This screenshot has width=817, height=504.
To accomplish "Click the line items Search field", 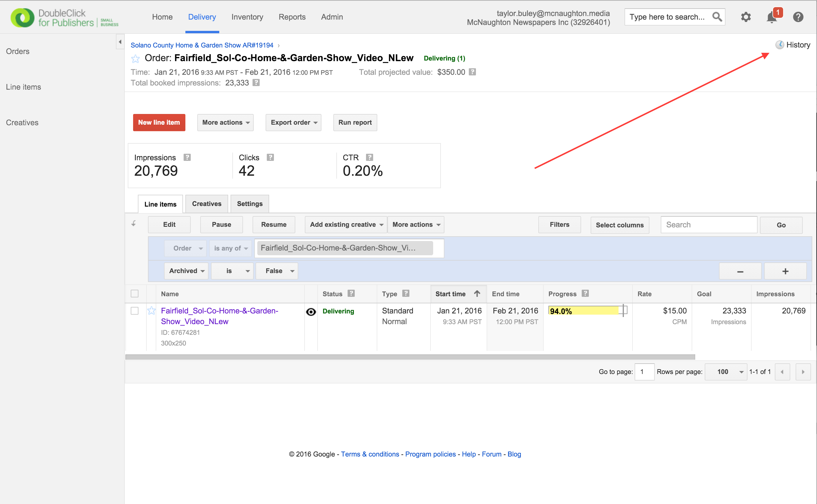I will click(x=709, y=225).
